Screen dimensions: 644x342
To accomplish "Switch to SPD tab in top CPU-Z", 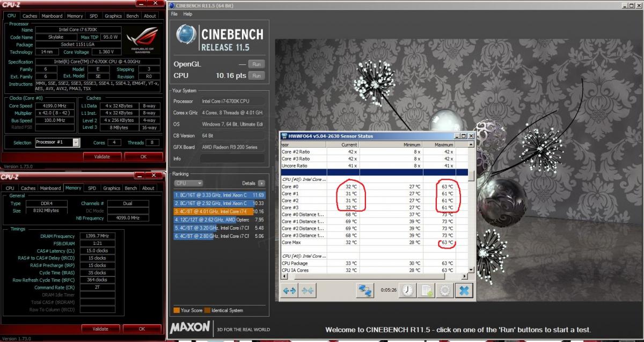I will (93, 16).
